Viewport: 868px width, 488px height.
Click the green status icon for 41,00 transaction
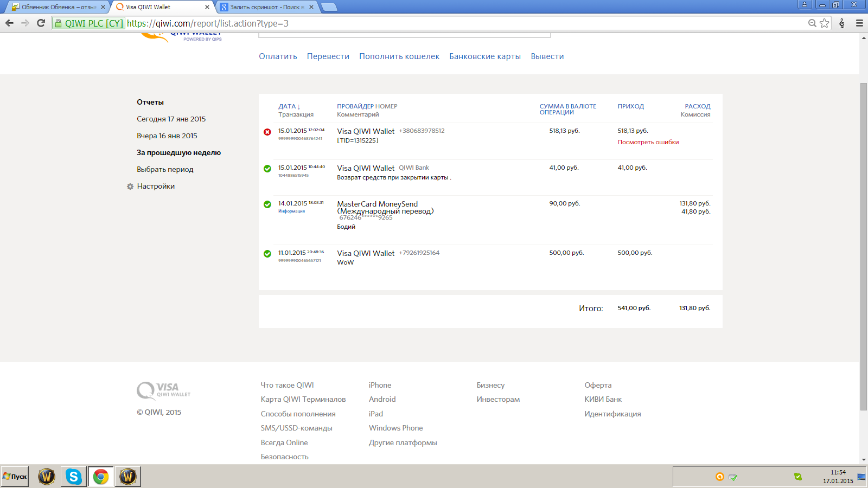click(267, 169)
